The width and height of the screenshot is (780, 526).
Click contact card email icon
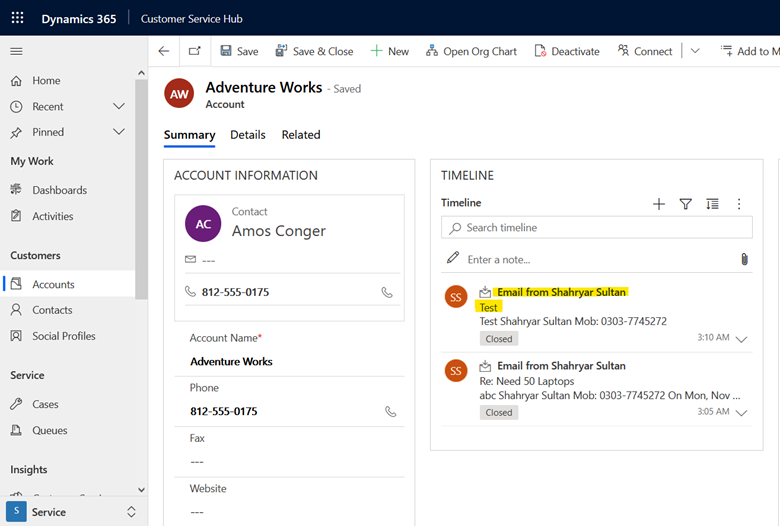click(x=191, y=259)
